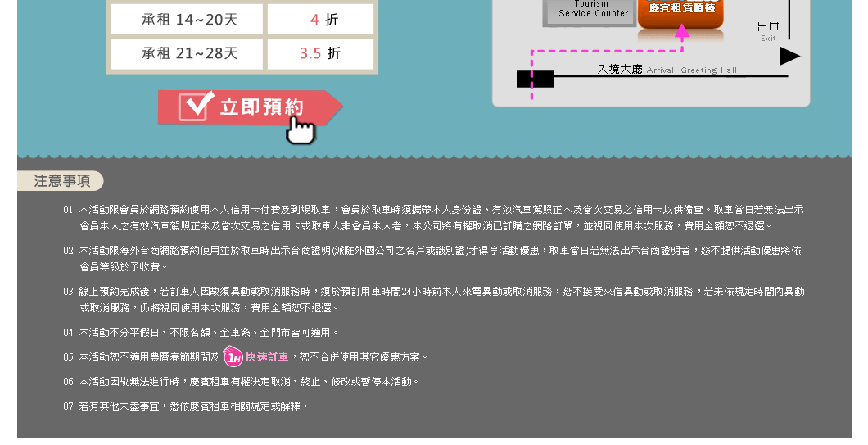Select the 承租 21~28天 table cell

187,54
